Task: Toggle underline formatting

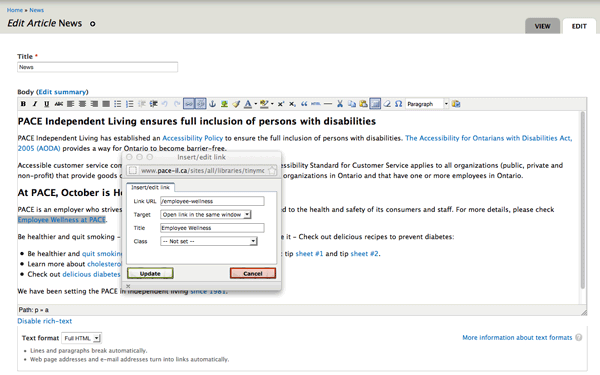Action: [46, 104]
